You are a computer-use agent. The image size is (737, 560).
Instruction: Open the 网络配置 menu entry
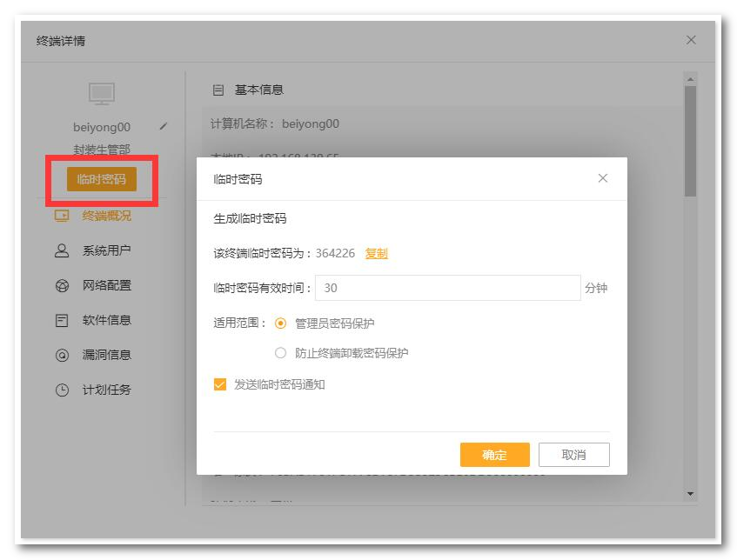tap(106, 285)
